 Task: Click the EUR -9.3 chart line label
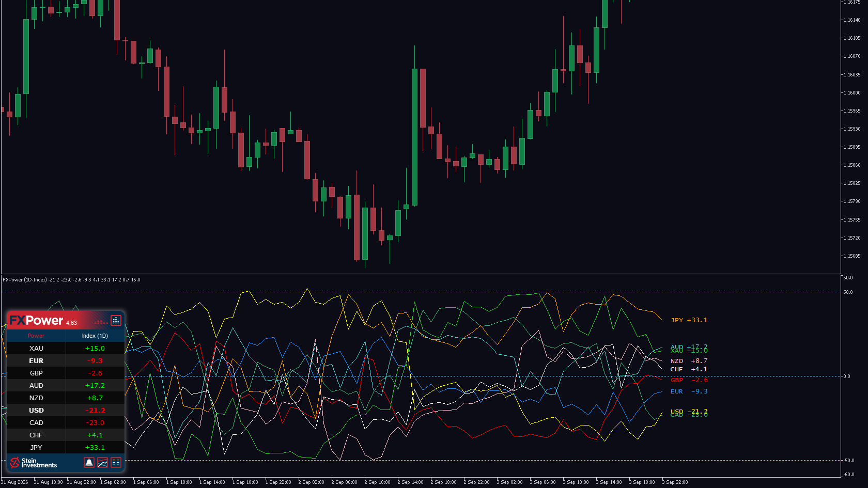[x=689, y=391]
